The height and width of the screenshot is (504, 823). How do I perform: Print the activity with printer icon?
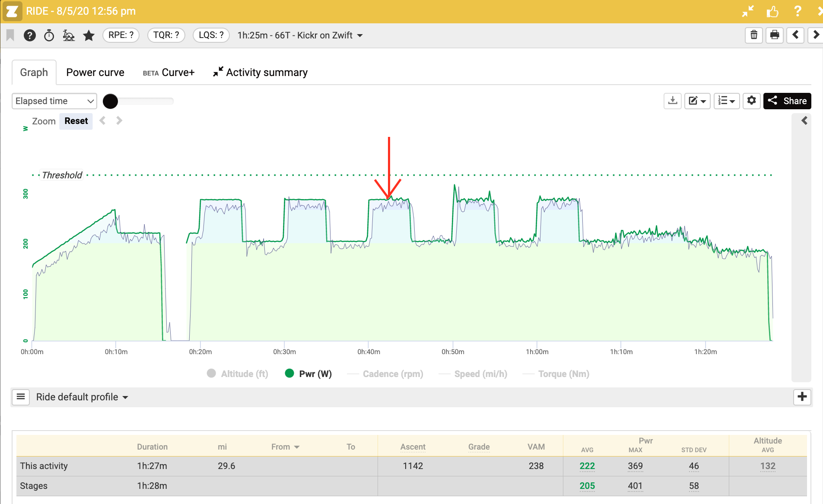pos(775,35)
